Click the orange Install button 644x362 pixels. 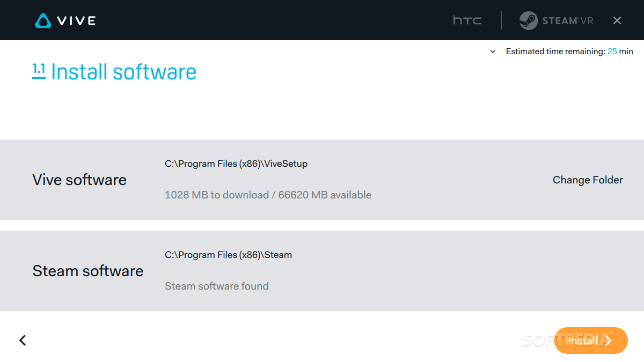(591, 341)
